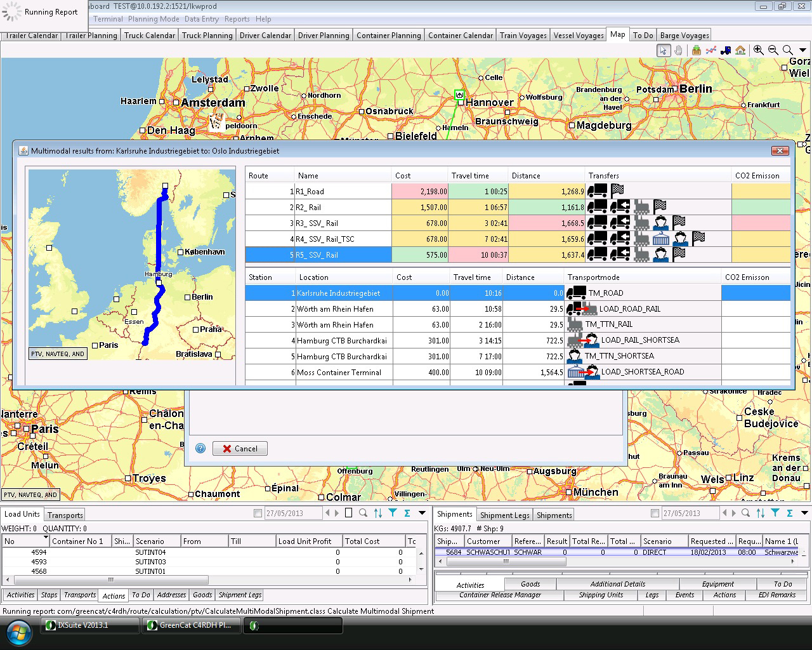The width and height of the screenshot is (812, 650).
Task: Select the arrow pointer map tool
Action: point(664,51)
